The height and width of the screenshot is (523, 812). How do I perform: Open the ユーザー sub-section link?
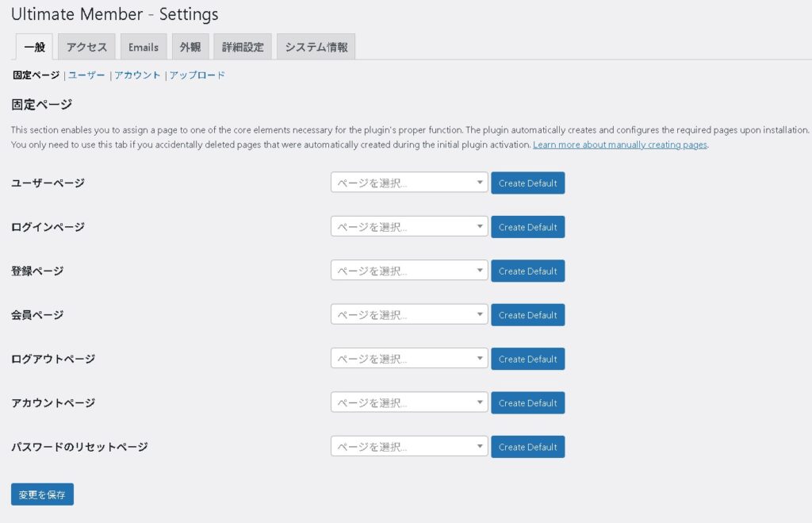86,75
